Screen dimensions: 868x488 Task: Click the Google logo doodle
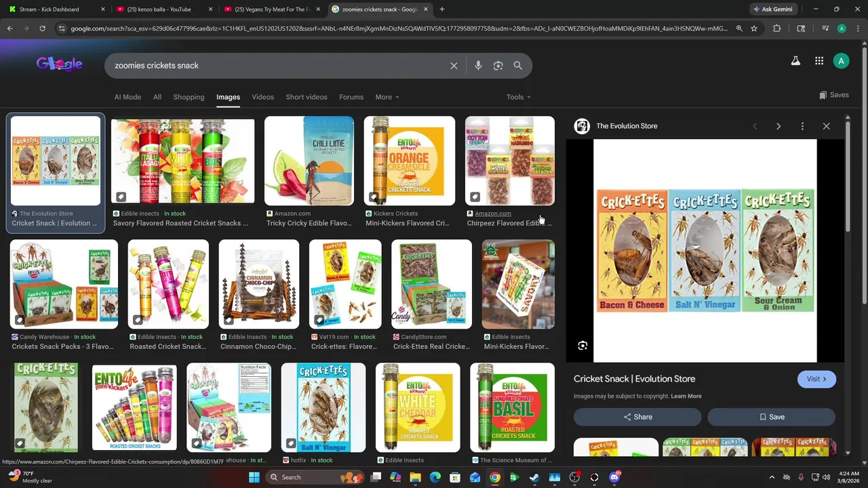(x=60, y=64)
